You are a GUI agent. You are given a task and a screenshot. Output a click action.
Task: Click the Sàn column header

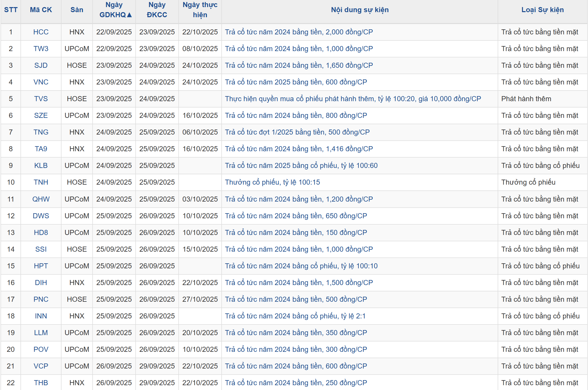coord(77,10)
